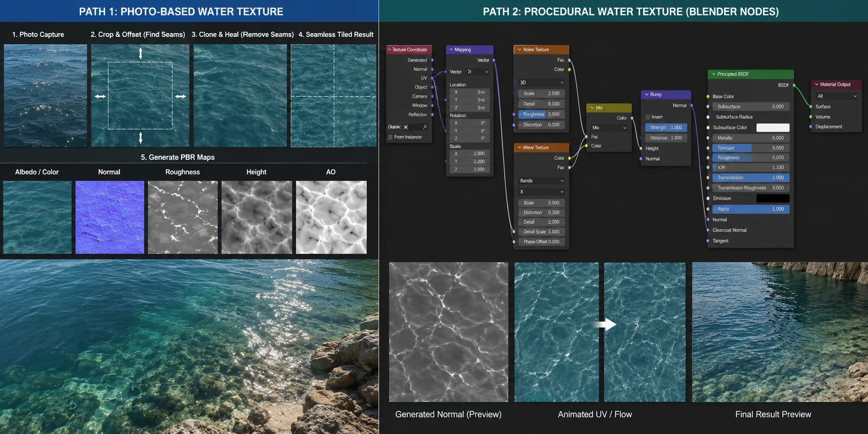This screenshot has height=434, width=868.
Task: Select the Albedo / Color map thumbnail
Action: (x=37, y=217)
